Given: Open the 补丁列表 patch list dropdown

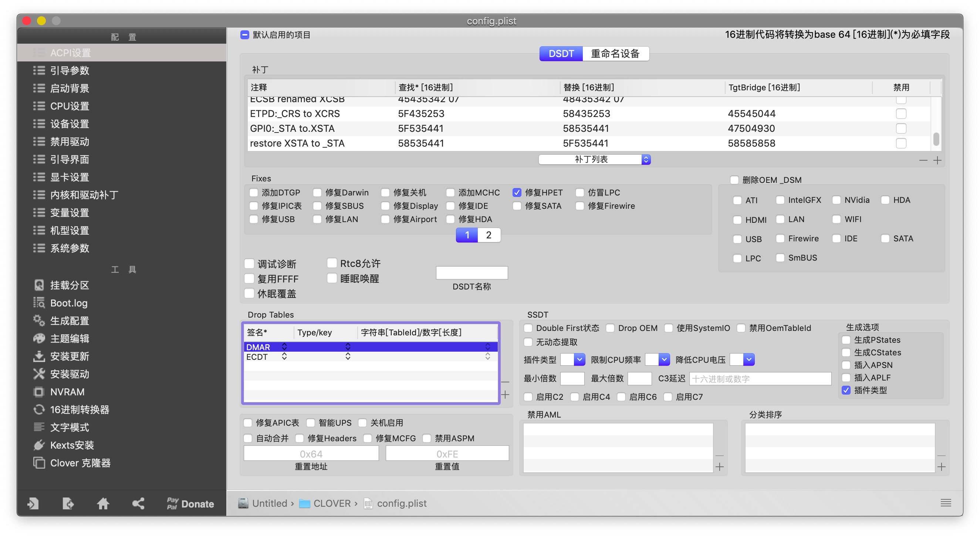Looking at the screenshot, I should (594, 160).
